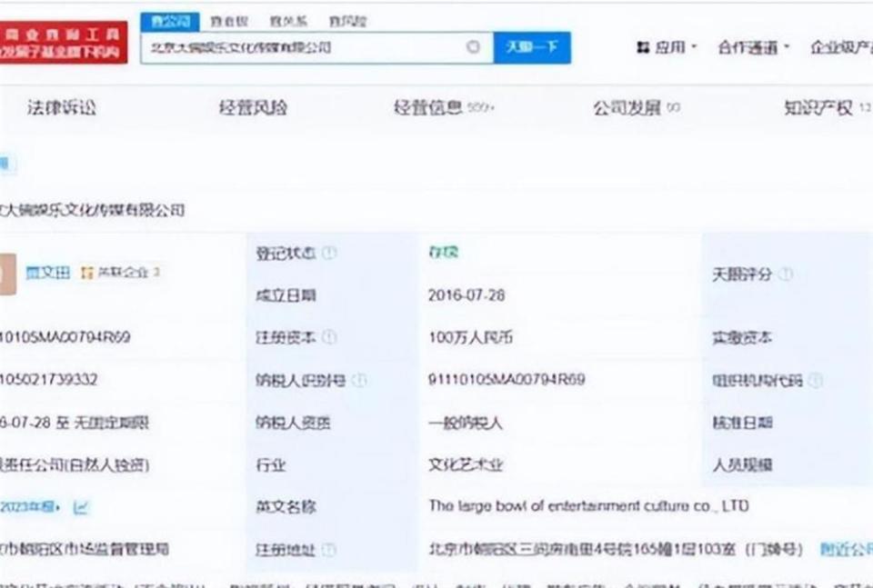Click the number 105021739332
The image size is (873, 588).
pyautogui.click(x=48, y=379)
